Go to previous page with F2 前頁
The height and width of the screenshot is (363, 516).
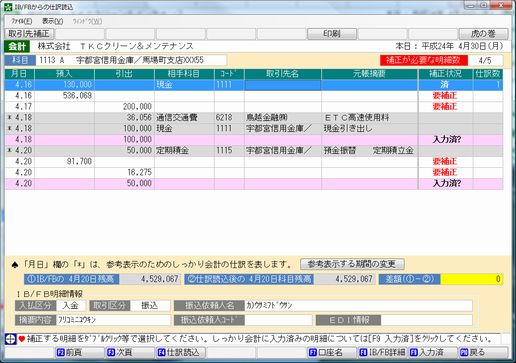click(79, 352)
